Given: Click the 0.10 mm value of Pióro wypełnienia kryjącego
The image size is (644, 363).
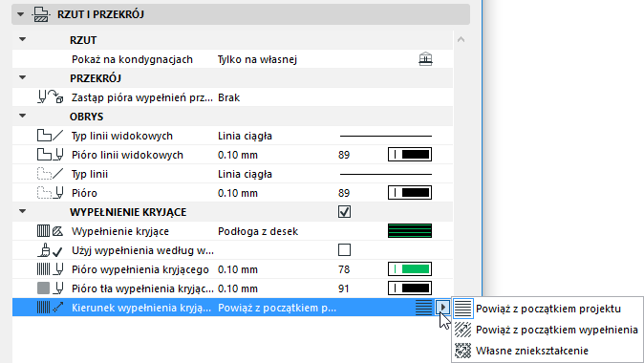Looking at the screenshot, I should (238, 269).
